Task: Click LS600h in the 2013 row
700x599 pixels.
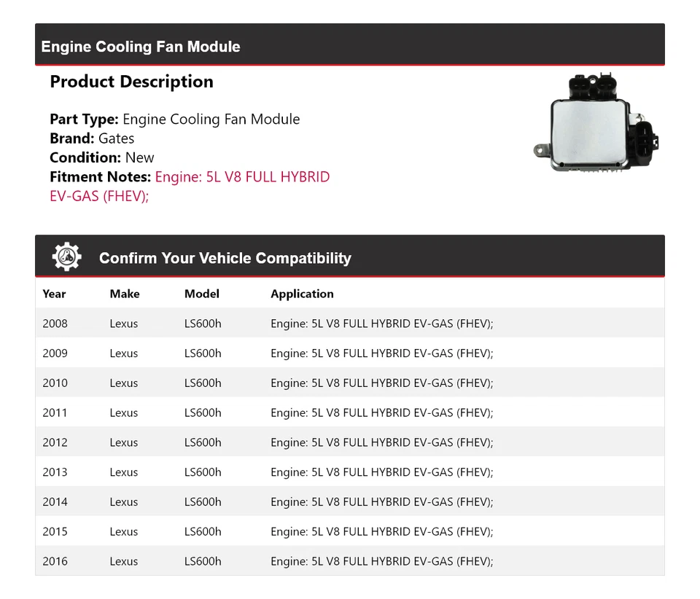Action: click(203, 472)
